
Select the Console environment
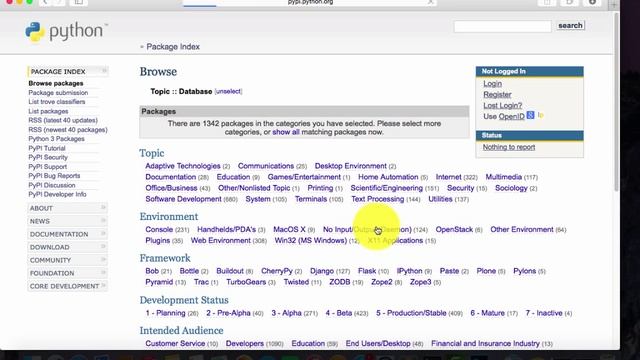coord(159,230)
